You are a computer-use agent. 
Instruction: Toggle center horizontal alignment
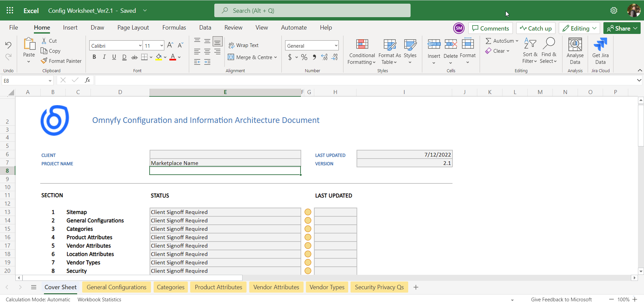point(207,51)
